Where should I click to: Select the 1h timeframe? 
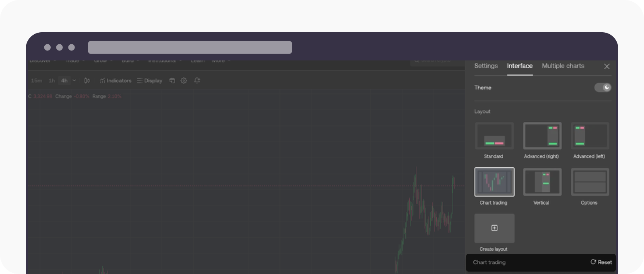click(52, 81)
